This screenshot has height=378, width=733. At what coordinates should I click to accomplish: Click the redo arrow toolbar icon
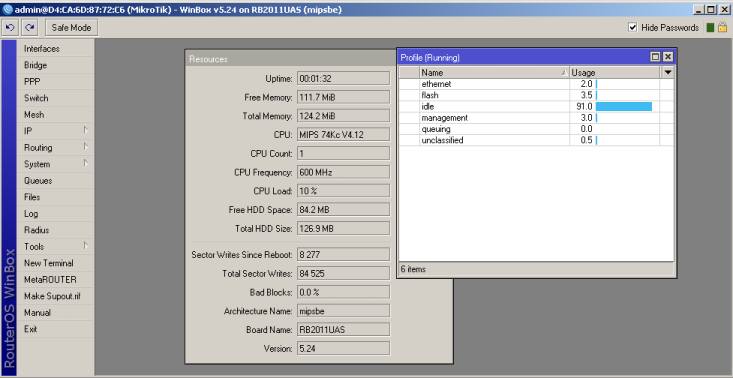point(29,28)
